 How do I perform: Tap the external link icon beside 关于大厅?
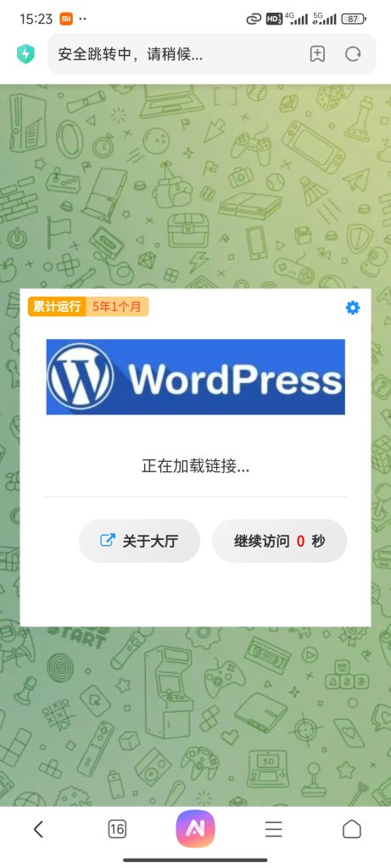point(108,540)
